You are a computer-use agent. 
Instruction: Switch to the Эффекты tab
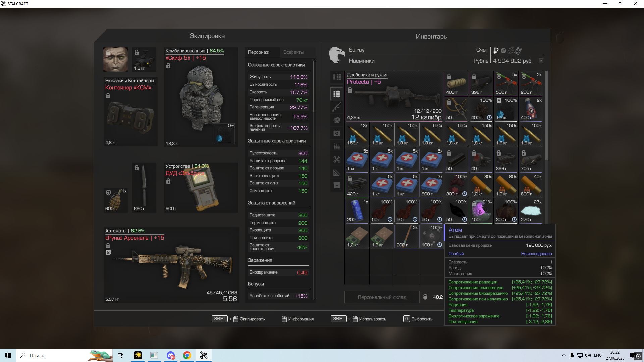pyautogui.click(x=293, y=52)
